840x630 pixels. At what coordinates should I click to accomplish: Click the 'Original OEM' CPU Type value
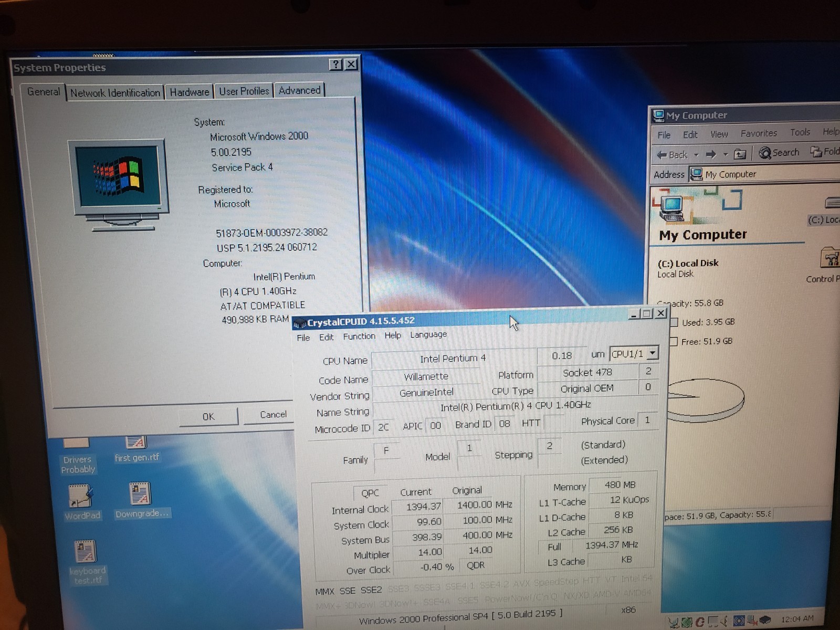point(587,389)
